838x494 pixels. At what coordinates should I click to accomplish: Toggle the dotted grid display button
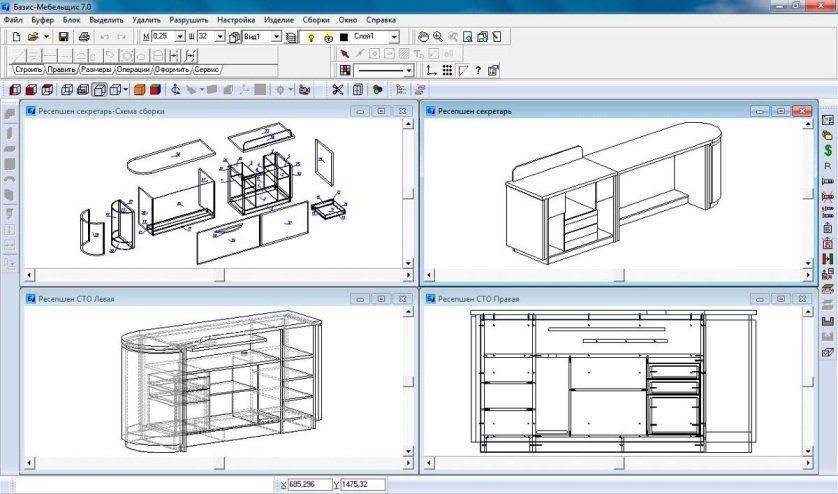(x=447, y=70)
